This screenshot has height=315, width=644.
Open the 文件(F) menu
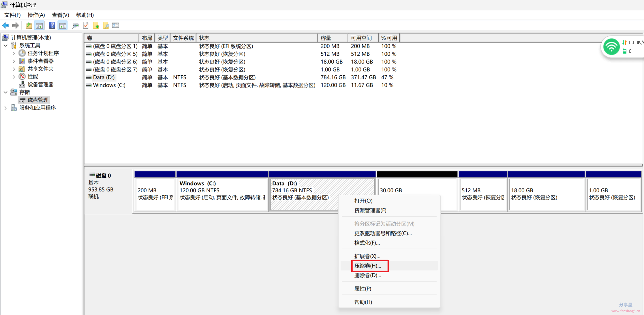point(12,15)
